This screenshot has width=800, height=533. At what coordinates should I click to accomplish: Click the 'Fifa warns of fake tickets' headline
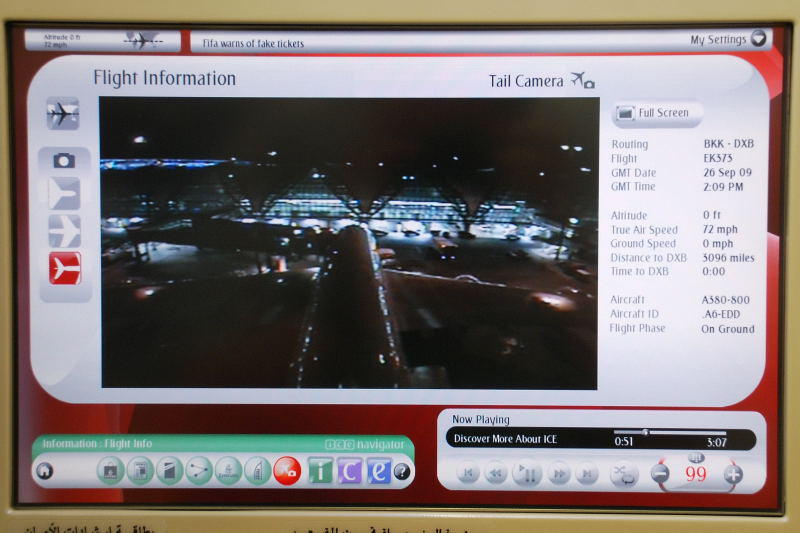(253, 44)
